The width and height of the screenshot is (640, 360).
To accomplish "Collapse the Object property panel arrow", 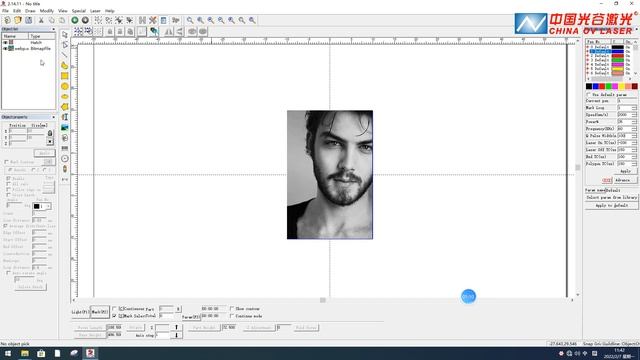I will 53,117.
